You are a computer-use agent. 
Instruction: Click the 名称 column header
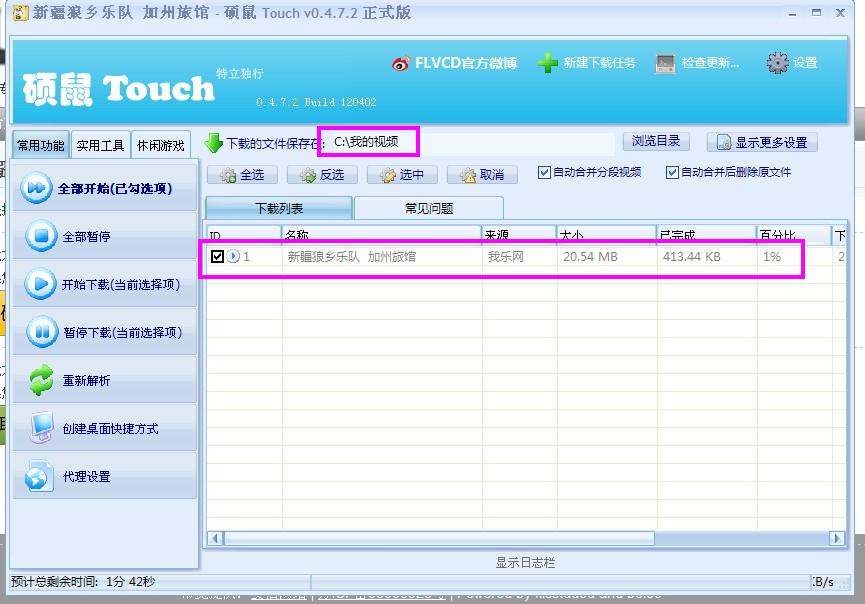pos(382,234)
